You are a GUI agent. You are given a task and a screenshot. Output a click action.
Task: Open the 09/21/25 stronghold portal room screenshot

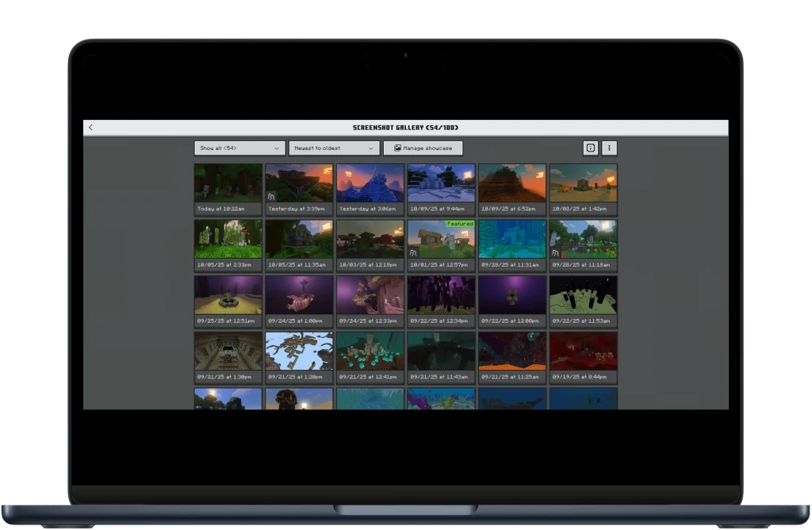point(228,358)
